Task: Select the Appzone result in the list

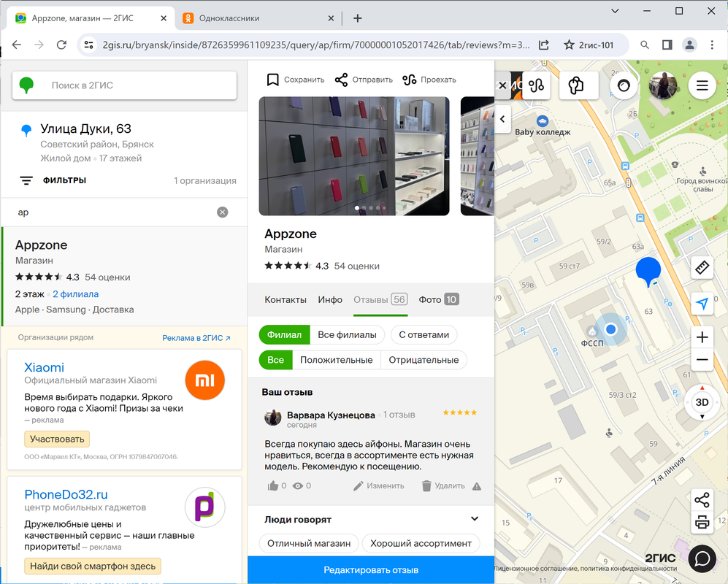Action: coord(124,276)
